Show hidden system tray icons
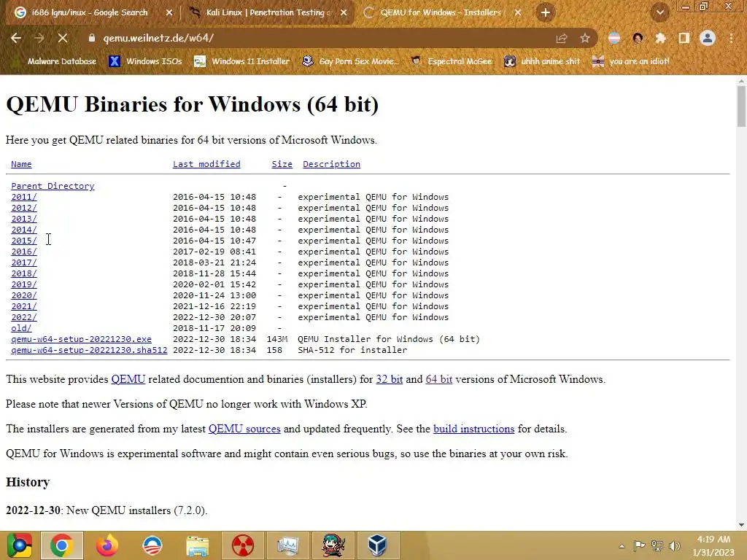Image resolution: width=747 pixels, height=560 pixels. click(x=622, y=546)
